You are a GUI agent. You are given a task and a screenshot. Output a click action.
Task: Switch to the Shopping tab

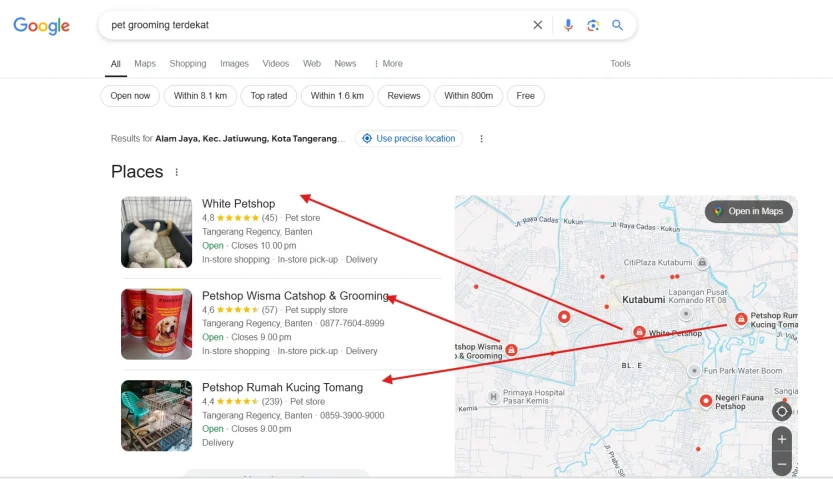pos(188,64)
